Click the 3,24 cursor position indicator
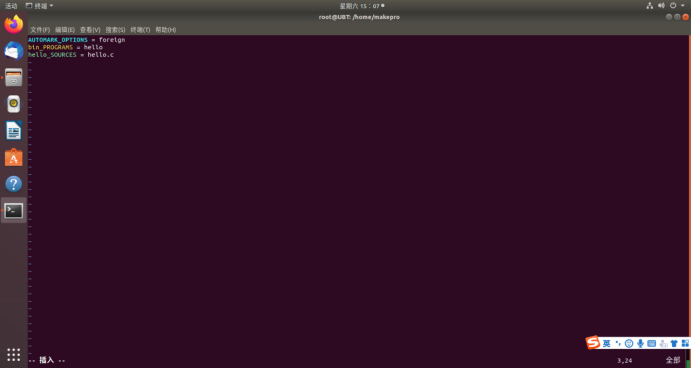 [624, 361]
